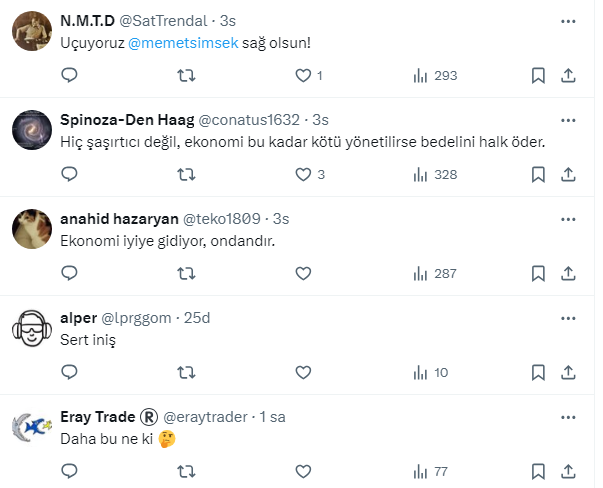The image size is (603, 488).
Task: Reply to N.M.T.D's tweet
Action: [x=69, y=75]
